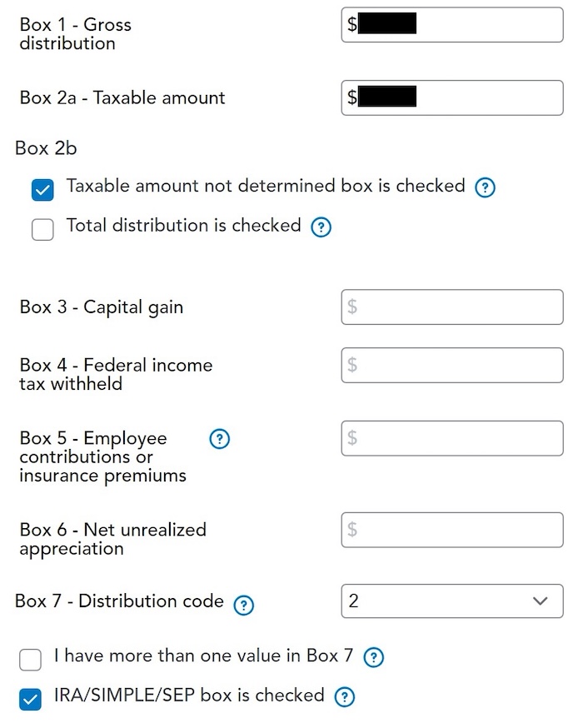
Task: Uncheck the IRA/SIMPLE/SEP checkbox
Action: tap(30, 700)
